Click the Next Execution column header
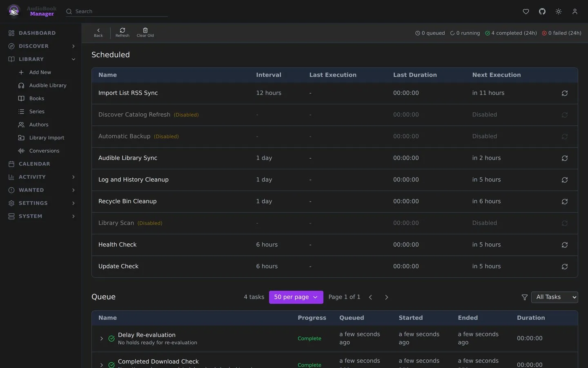The image size is (588, 368). (x=497, y=75)
